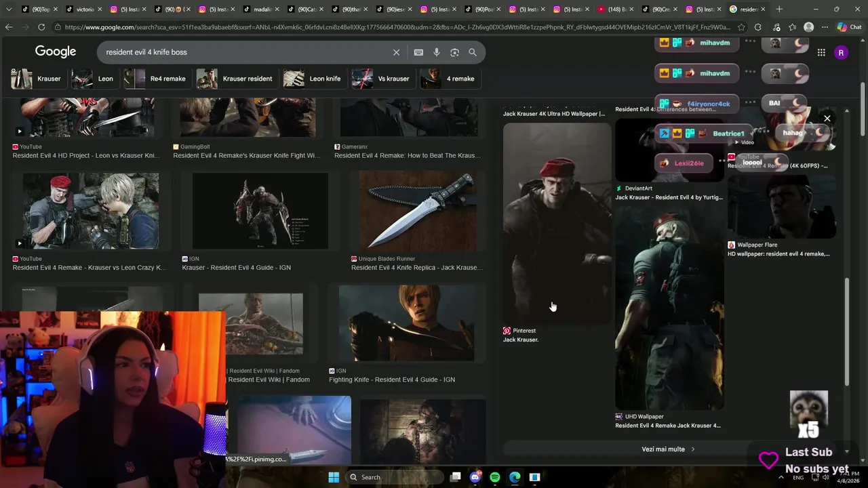Switch ENG input language indicator

pos(798,477)
